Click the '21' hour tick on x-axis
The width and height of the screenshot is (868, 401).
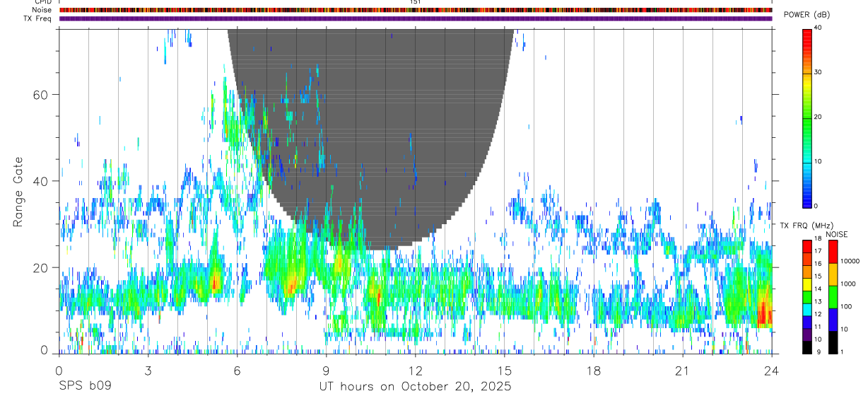coord(683,370)
